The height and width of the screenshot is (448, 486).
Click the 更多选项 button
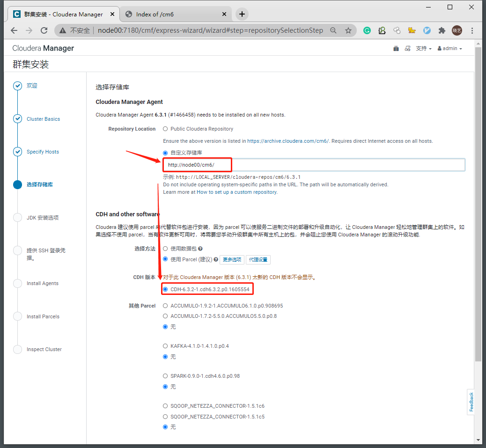(232, 260)
